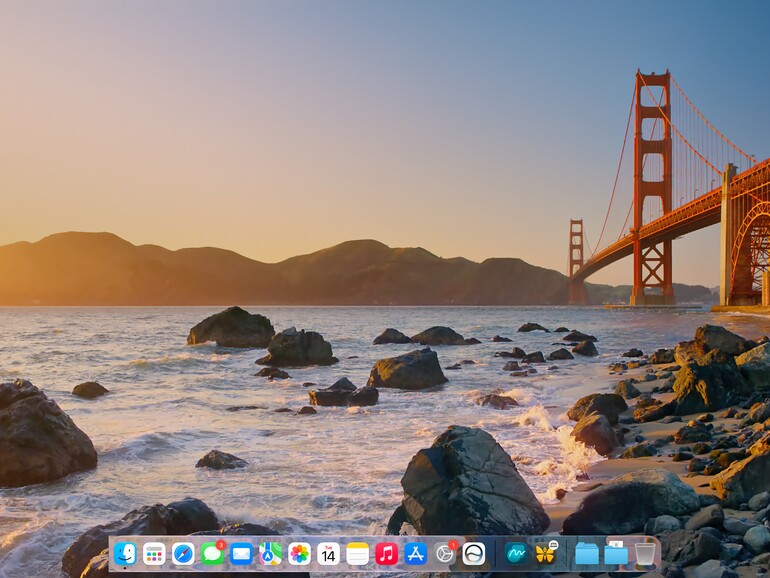Open the Trash
The image size is (770, 578).
coord(645,553)
